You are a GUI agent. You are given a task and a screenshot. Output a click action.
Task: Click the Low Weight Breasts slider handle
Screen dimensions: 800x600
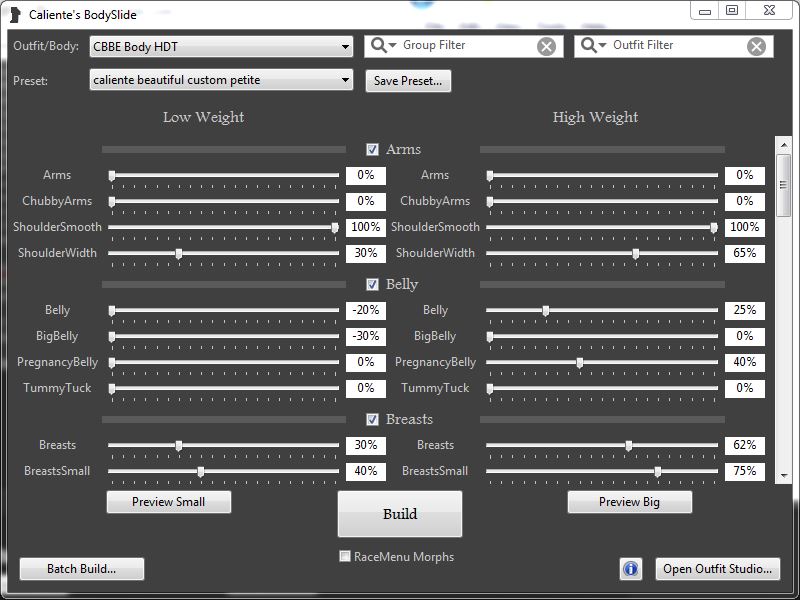click(179, 445)
